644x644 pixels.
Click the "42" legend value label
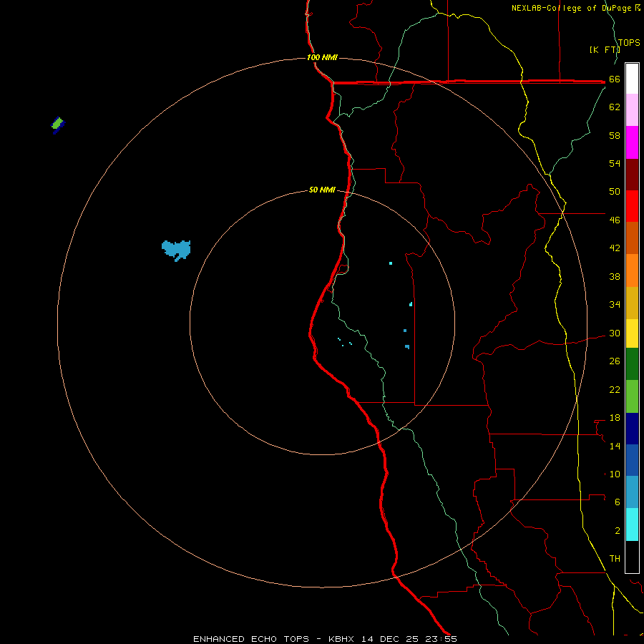615,248
